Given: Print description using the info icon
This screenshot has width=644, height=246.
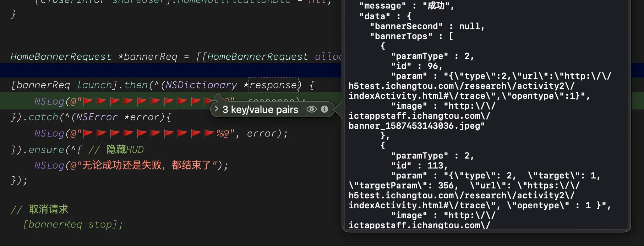Looking at the screenshot, I should pyautogui.click(x=324, y=109).
